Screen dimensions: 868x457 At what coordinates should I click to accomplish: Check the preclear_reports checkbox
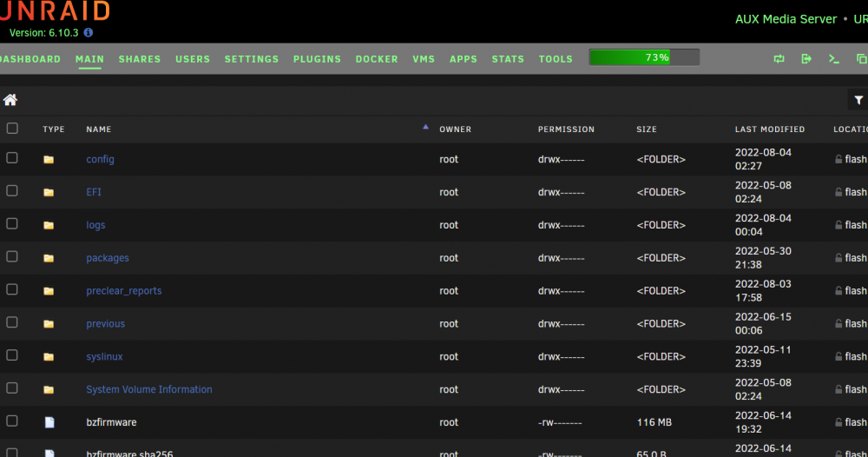[12, 289]
